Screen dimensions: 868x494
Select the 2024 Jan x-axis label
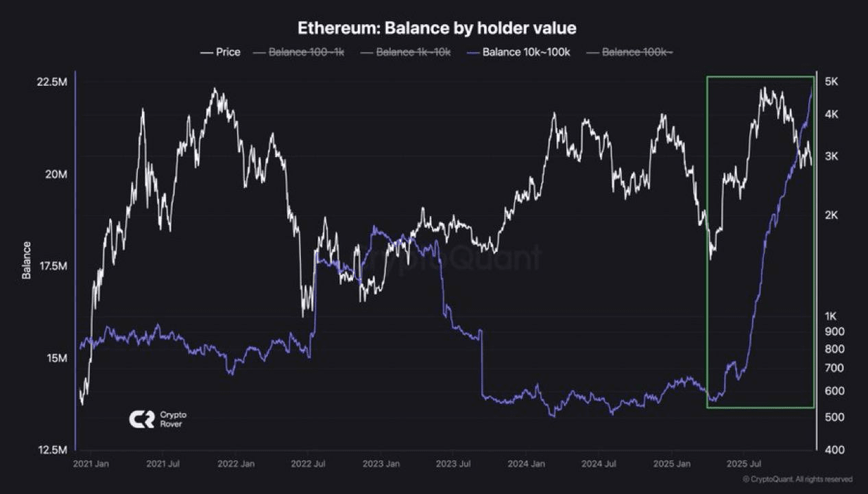[x=527, y=464]
